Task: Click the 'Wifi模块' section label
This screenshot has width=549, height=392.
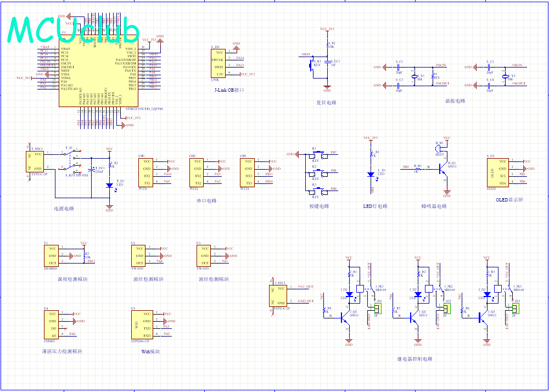Action: pos(150,351)
